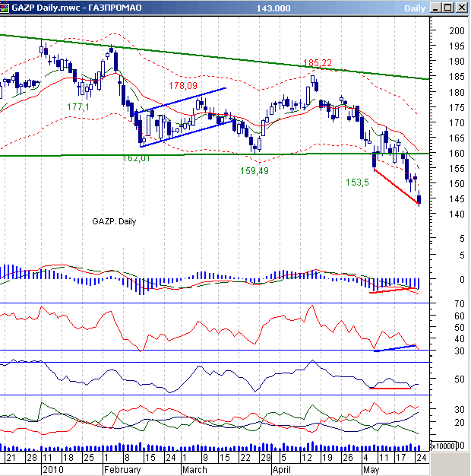
Task: Click the 'Daily' timeframe label in title bar
Action: pos(415,8)
